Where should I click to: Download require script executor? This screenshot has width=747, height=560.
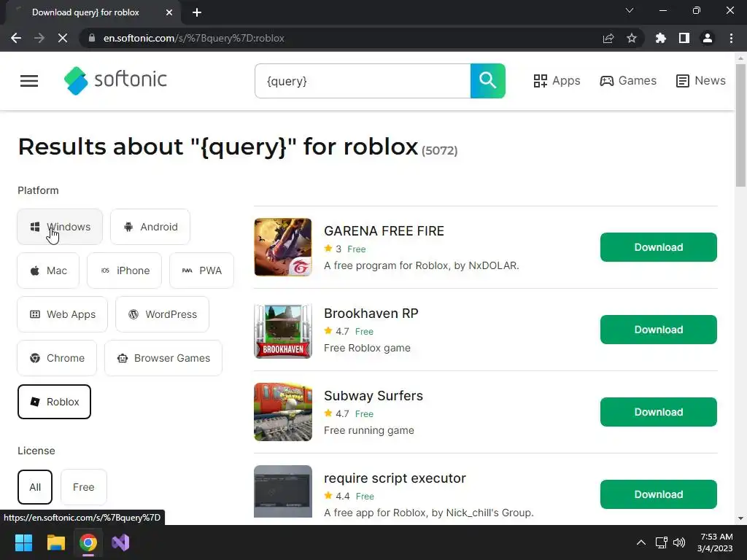[x=659, y=494]
